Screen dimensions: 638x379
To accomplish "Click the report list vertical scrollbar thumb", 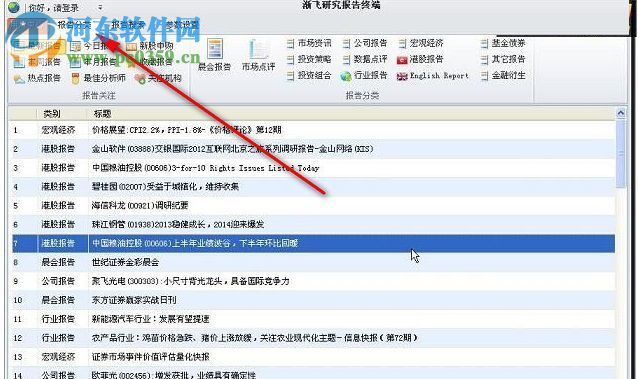I will tap(621, 154).
